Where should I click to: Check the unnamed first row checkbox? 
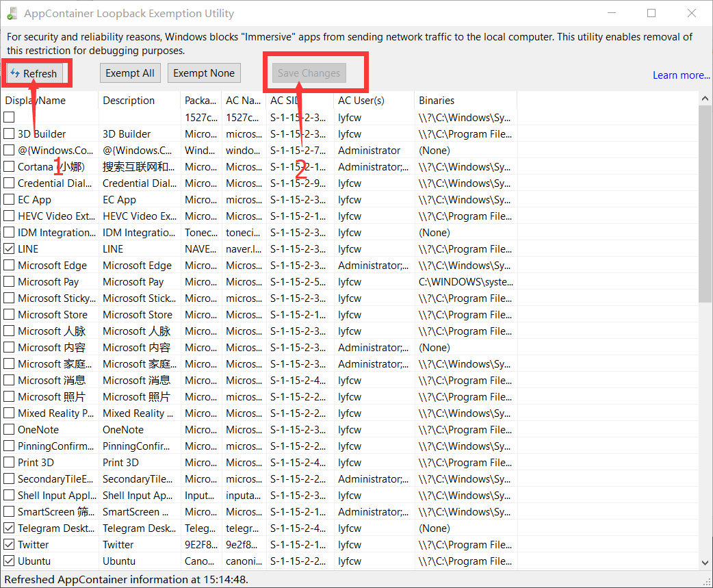(9, 117)
